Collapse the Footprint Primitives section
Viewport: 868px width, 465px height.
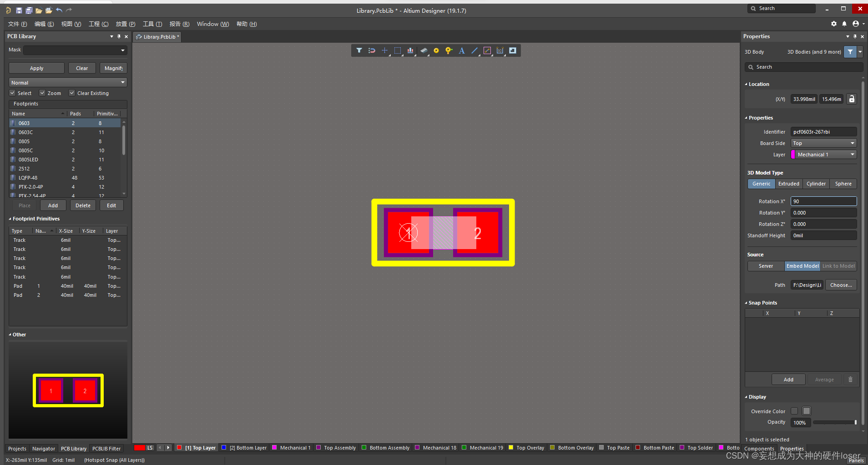pyautogui.click(x=10, y=219)
